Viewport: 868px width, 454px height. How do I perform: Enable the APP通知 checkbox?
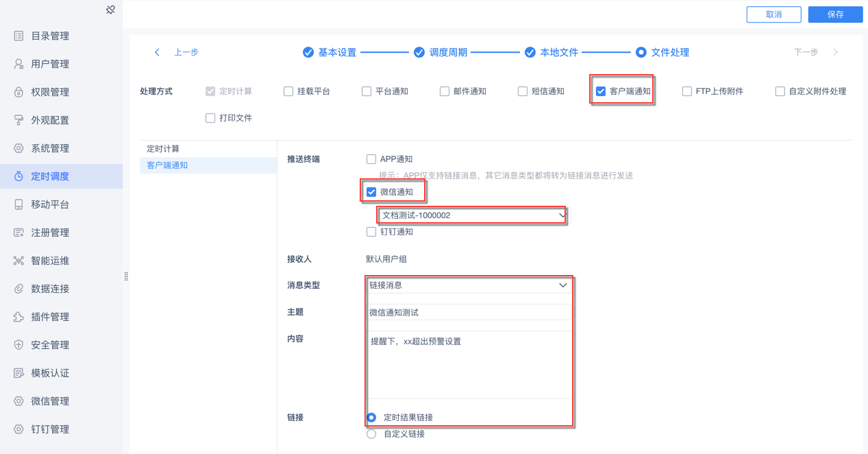click(x=371, y=159)
